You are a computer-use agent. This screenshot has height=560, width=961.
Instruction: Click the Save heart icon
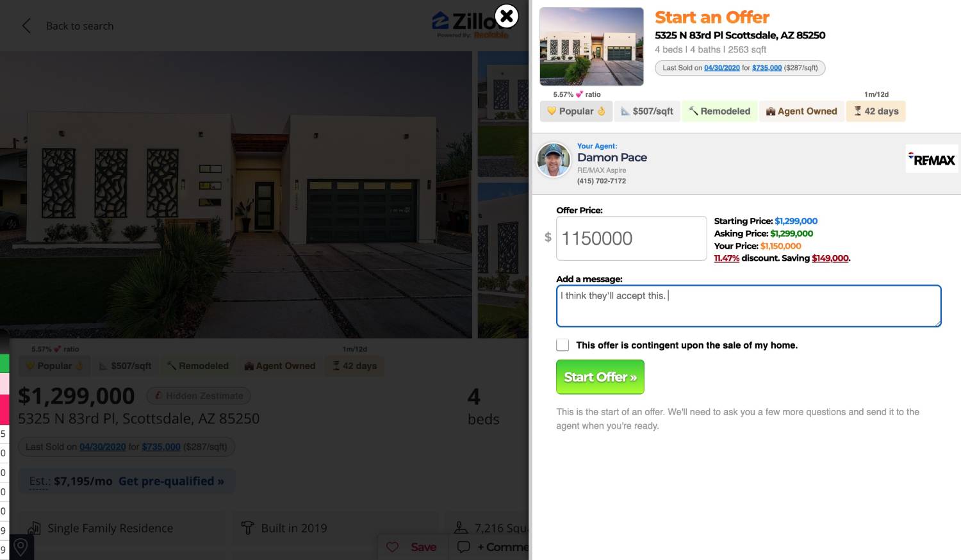coord(393,547)
